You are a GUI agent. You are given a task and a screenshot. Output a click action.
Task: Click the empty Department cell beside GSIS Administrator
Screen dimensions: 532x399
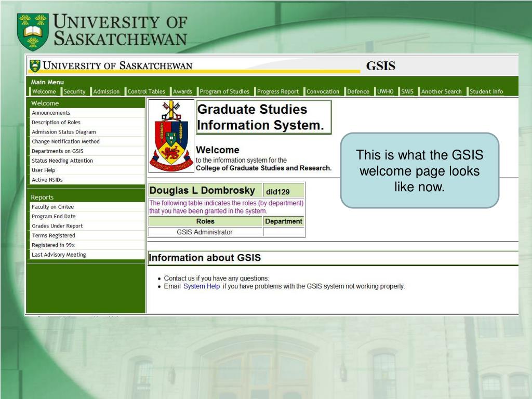pyautogui.click(x=284, y=232)
